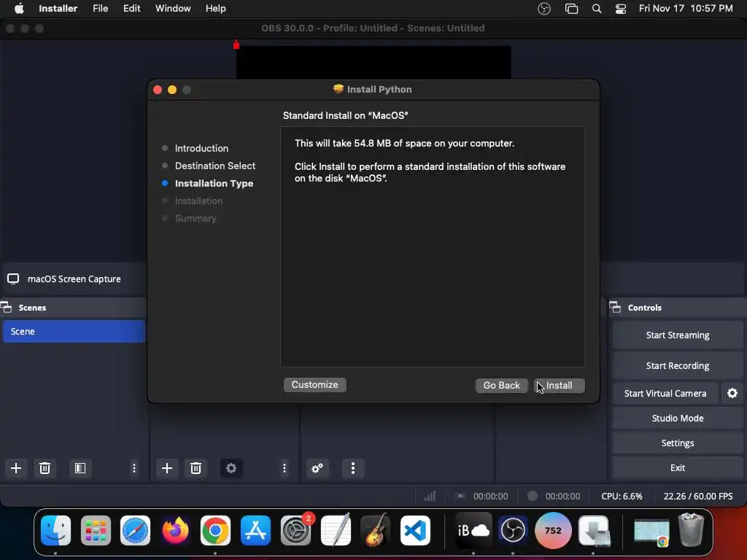
Task: Open the 752 app in Dock
Action: [553, 531]
